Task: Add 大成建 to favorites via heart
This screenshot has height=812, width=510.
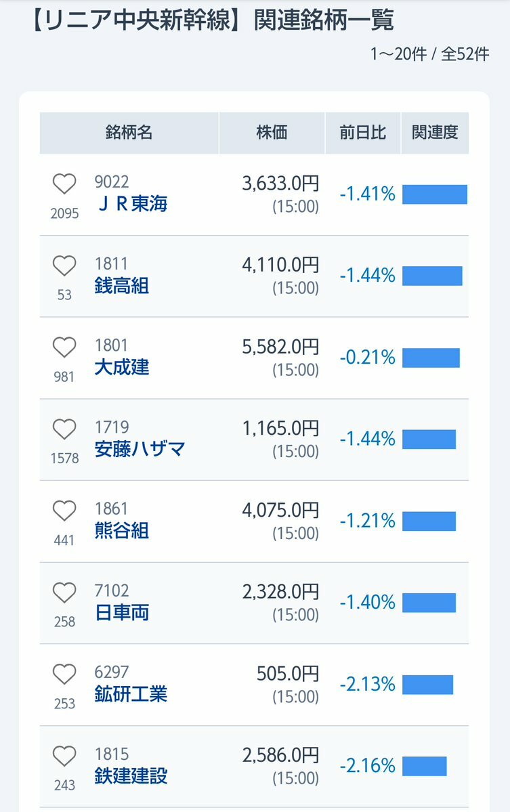Action: pyautogui.click(x=64, y=347)
